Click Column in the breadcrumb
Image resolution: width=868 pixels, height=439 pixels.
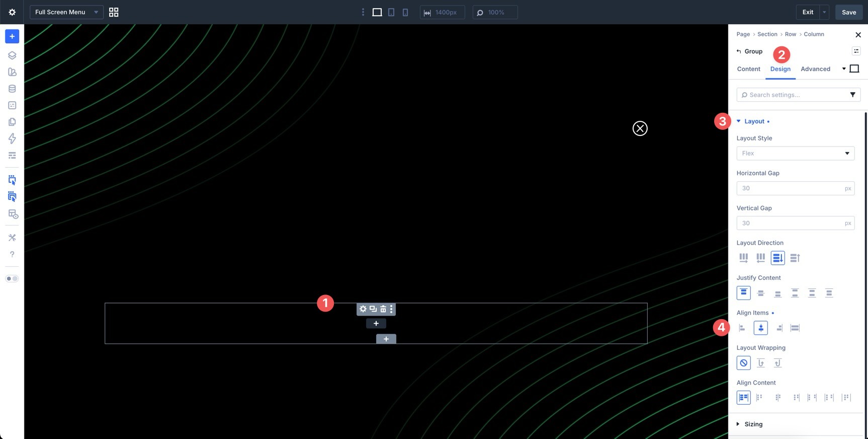814,34
